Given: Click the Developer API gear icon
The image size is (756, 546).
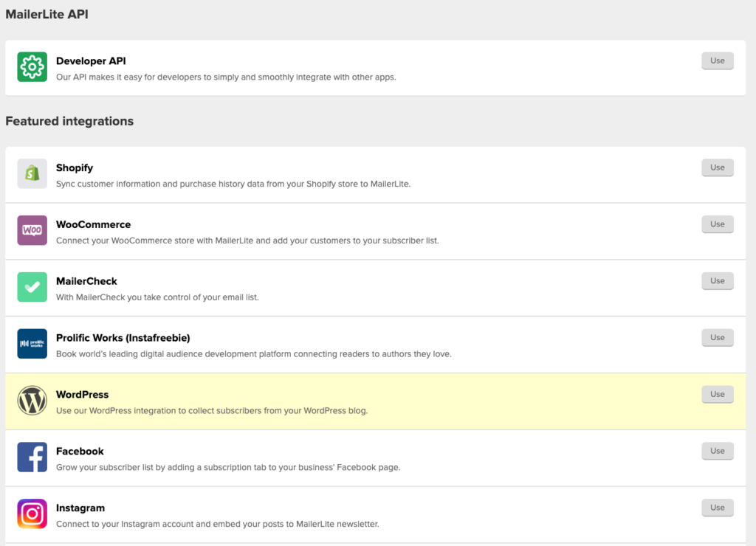Looking at the screenshot, I should coord(32,67).
